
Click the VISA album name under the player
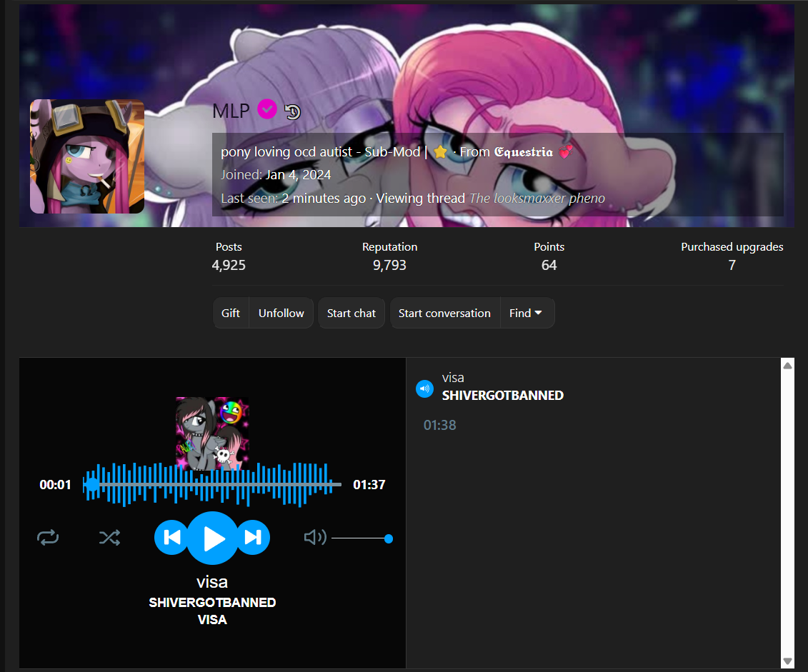click(212, 619)
